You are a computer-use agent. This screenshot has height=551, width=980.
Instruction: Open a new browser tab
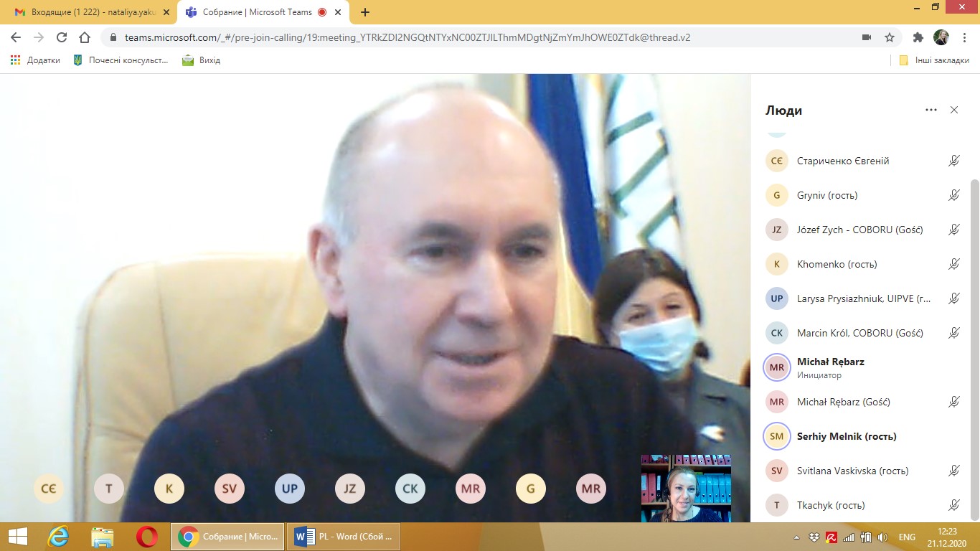[x=365, y=12]
